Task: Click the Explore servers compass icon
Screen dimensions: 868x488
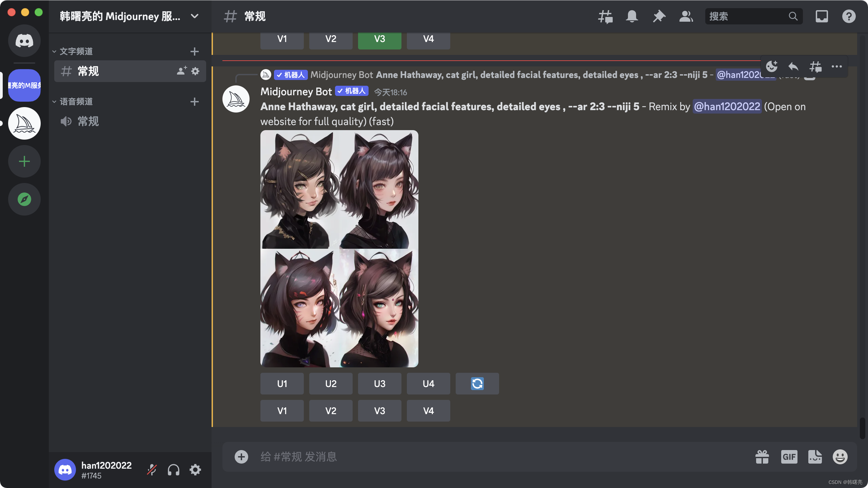Action: pyautogui.click(x=24, y=199)
